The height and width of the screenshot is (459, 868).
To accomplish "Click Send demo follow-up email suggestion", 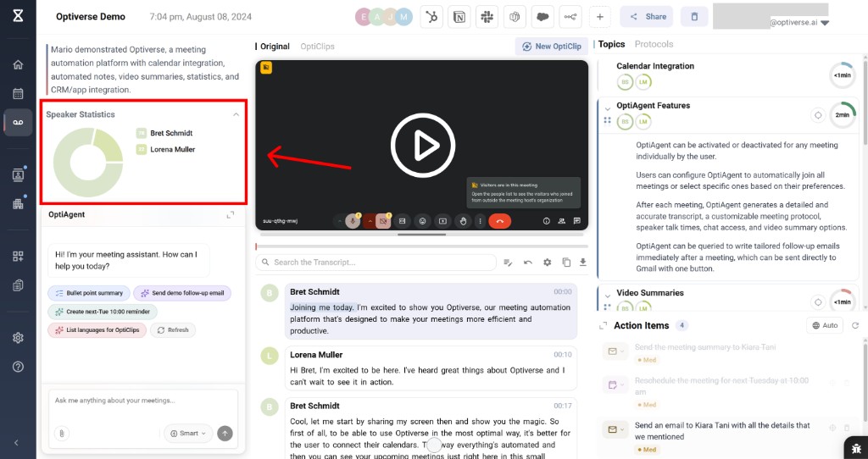I will point(182,293).
